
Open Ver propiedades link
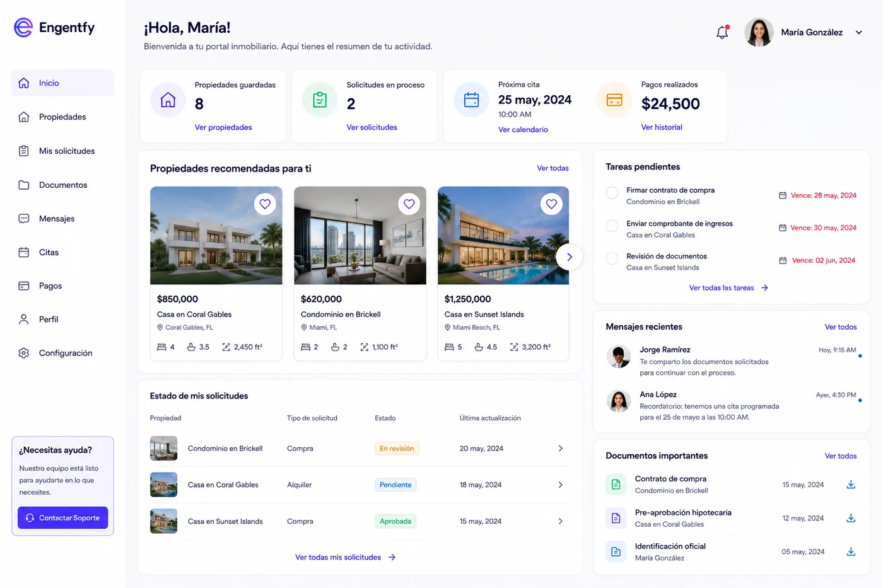223,127
